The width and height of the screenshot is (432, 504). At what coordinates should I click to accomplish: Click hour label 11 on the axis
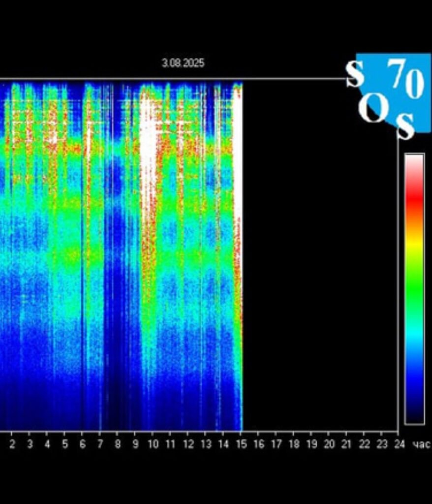point(170,444)
